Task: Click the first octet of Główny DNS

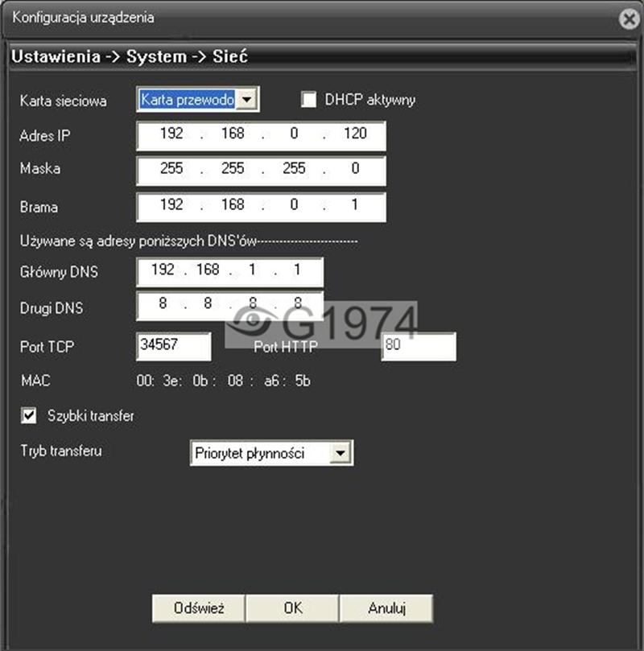Action: 163,270
